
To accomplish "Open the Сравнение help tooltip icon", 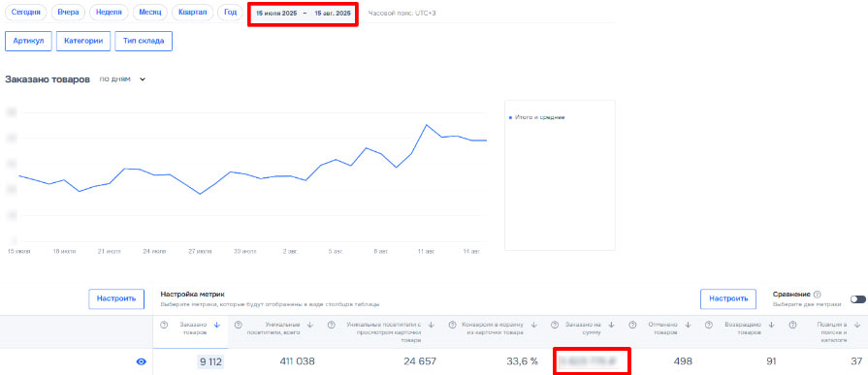I will (x=817, y=295).
